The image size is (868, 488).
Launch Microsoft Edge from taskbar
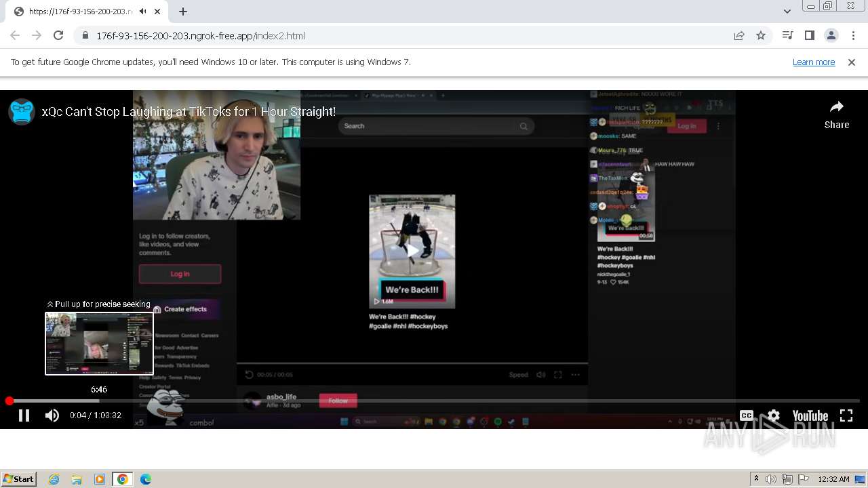[146, 479]
